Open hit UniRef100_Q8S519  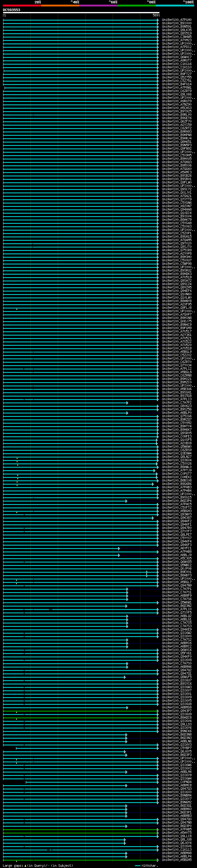(177, 33)
